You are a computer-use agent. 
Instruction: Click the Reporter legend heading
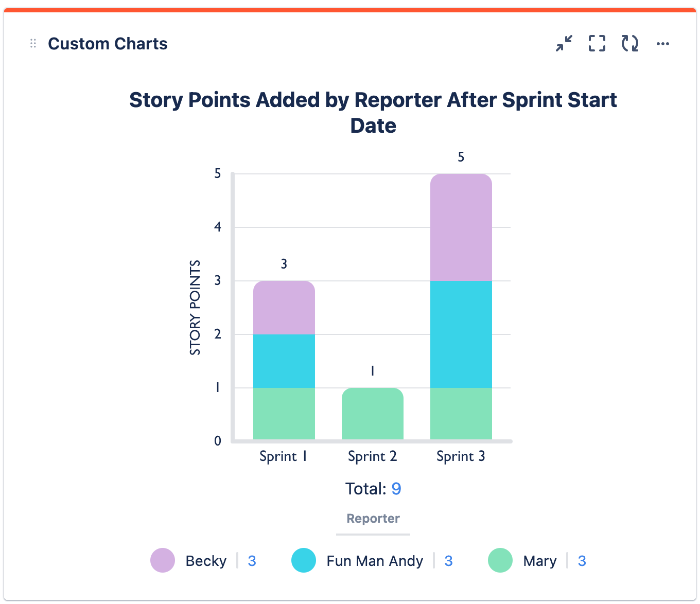pyautogui.click(x=373, y=519)
